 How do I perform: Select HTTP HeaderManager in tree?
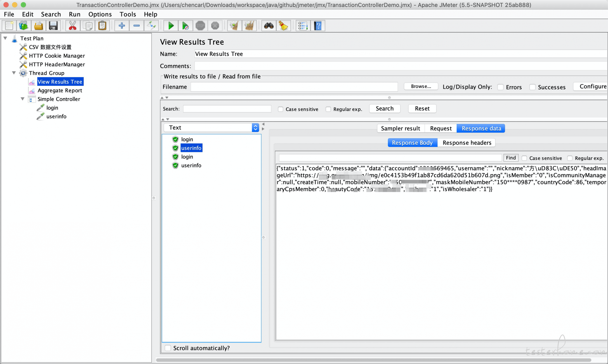coord(57,65)
